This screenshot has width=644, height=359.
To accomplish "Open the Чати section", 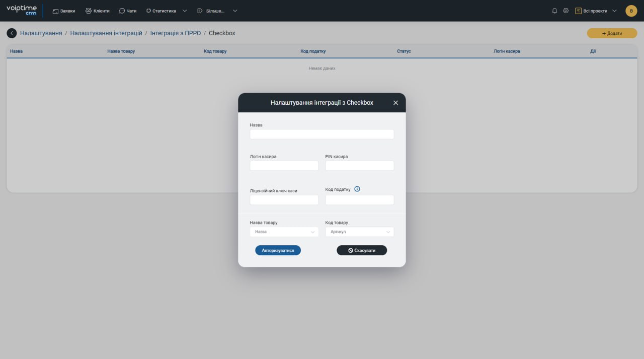I will coord(128,11).
